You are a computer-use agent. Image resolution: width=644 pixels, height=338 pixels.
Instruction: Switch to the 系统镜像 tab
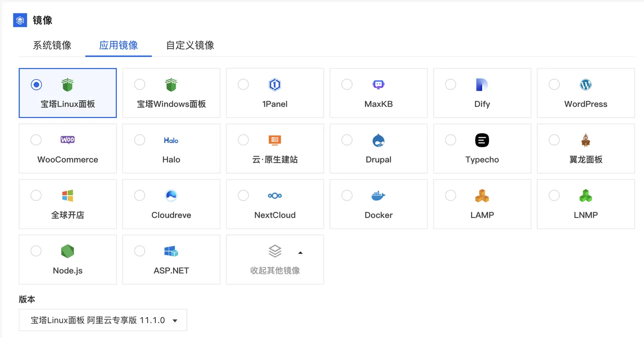(52, 45)
